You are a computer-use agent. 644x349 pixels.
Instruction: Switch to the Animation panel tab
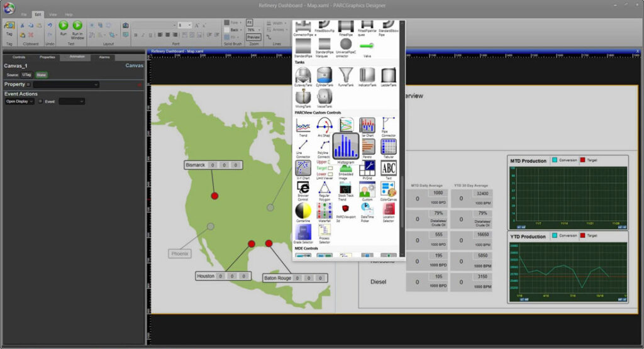coord(77,57)
